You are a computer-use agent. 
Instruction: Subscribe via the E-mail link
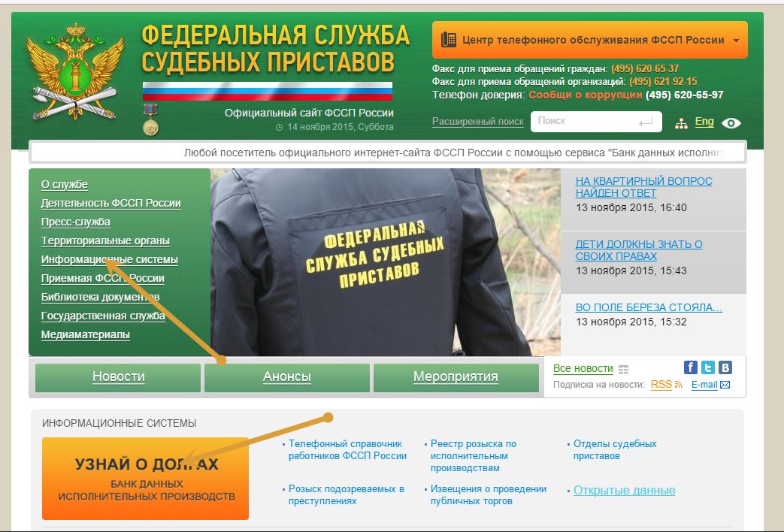(x=704, y=385)
